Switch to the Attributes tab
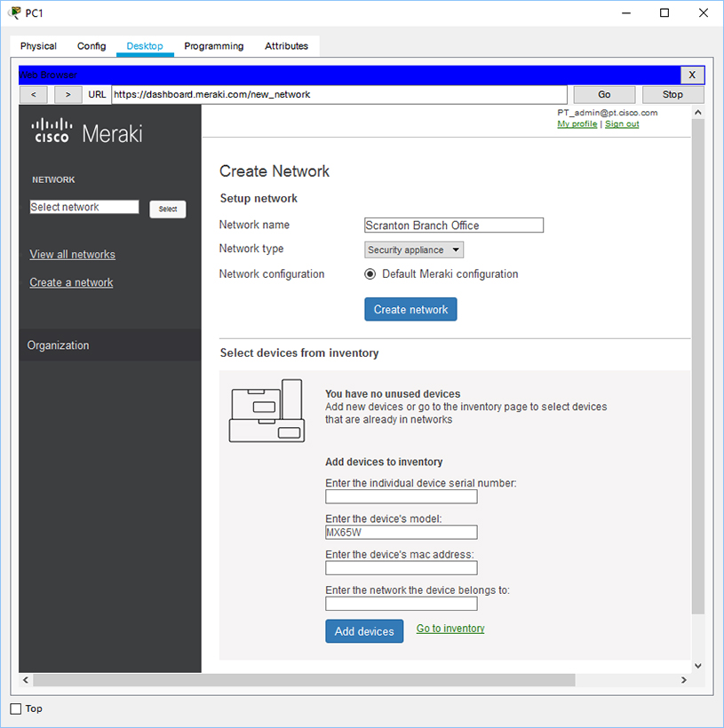 [x=286, y=46]
